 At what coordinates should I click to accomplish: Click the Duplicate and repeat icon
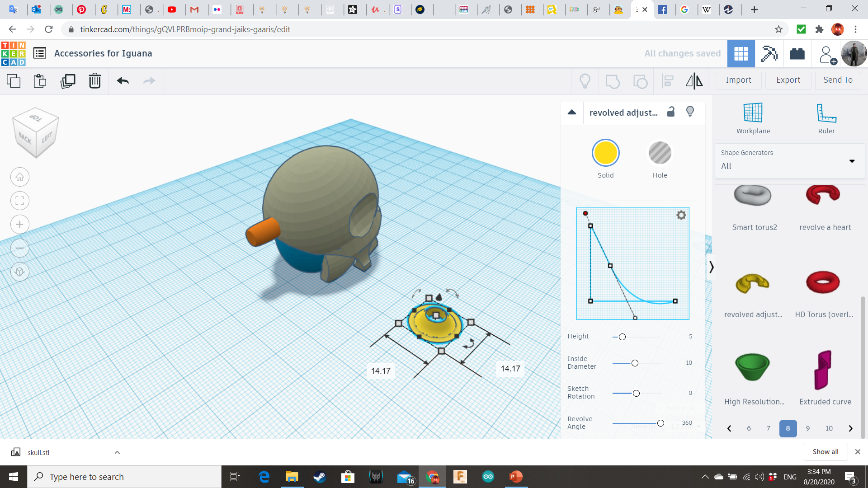[x=68, y=81]
